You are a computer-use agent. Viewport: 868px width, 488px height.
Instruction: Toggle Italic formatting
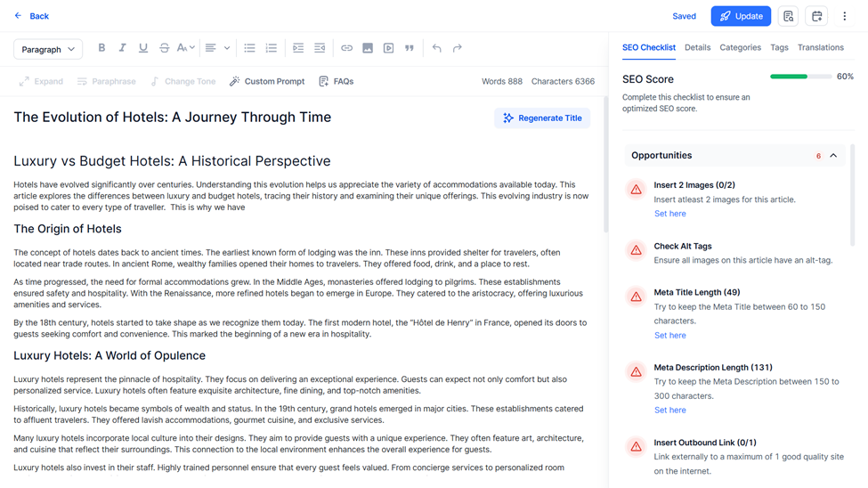(x=122, y=47)
